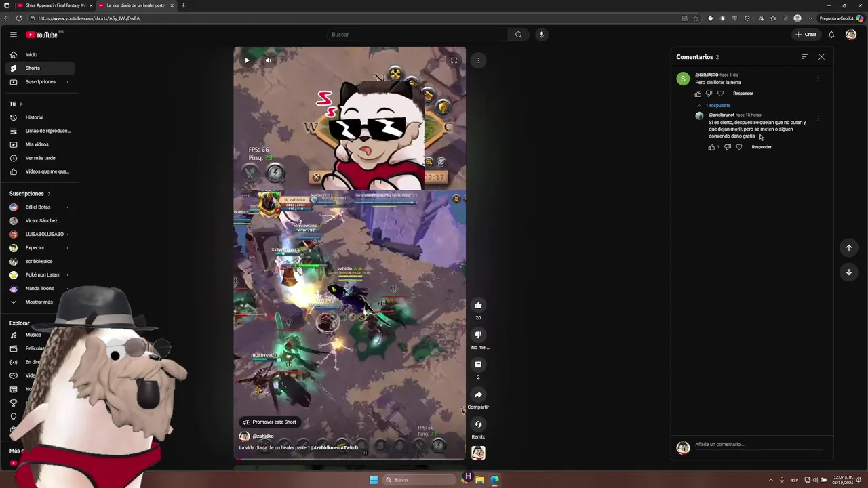
Task: Open Suscripciones feed in the sidebar
Action: tap(40, 82)
